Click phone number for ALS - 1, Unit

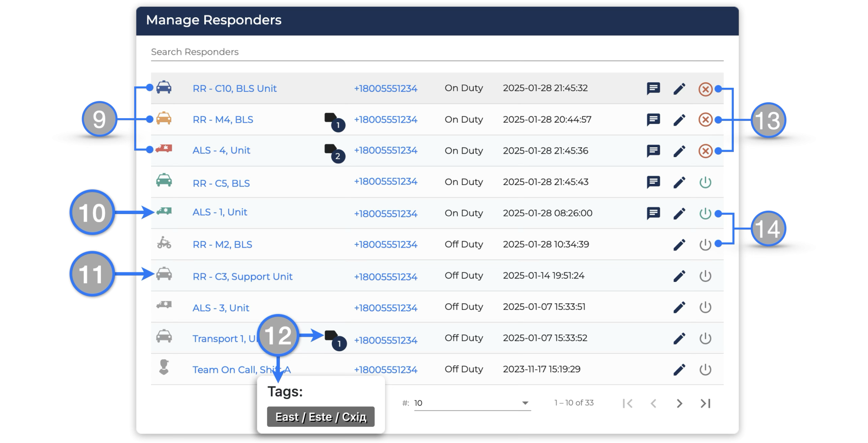385,214
